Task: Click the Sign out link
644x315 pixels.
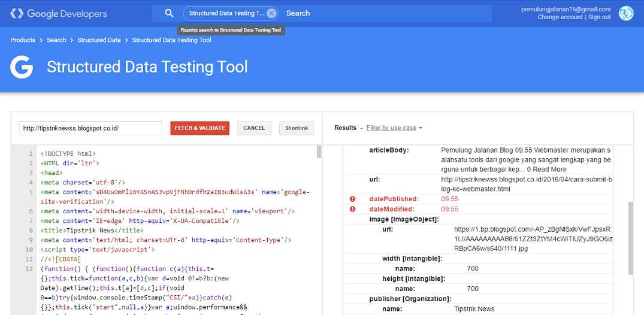Action: tap(599, 17)
